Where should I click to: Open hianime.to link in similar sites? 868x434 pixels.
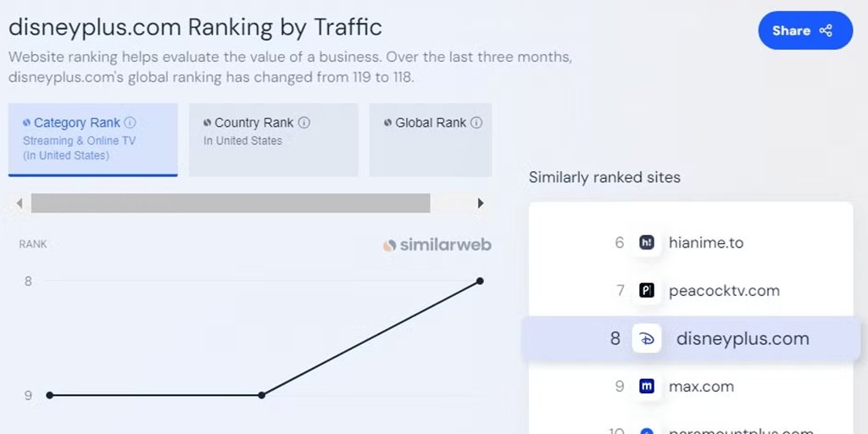[x=706, y=242]
